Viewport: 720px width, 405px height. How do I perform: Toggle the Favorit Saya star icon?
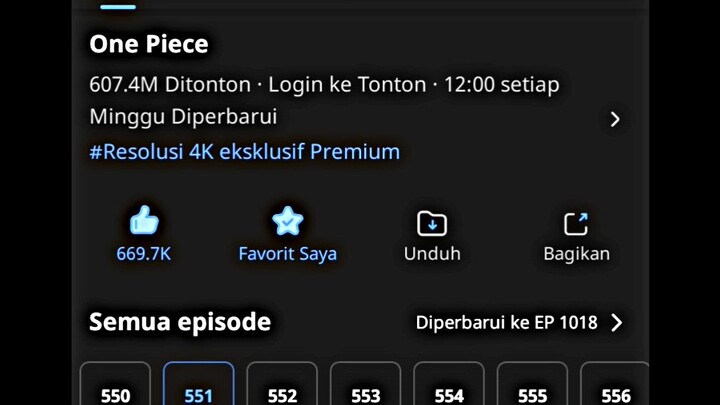[287, 221]
